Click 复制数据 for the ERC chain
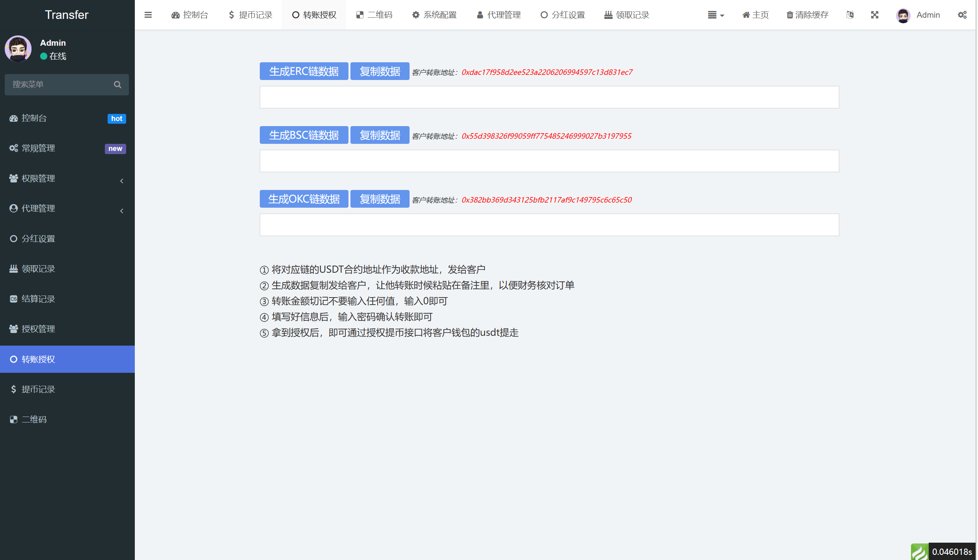 [x=380, y=71]
